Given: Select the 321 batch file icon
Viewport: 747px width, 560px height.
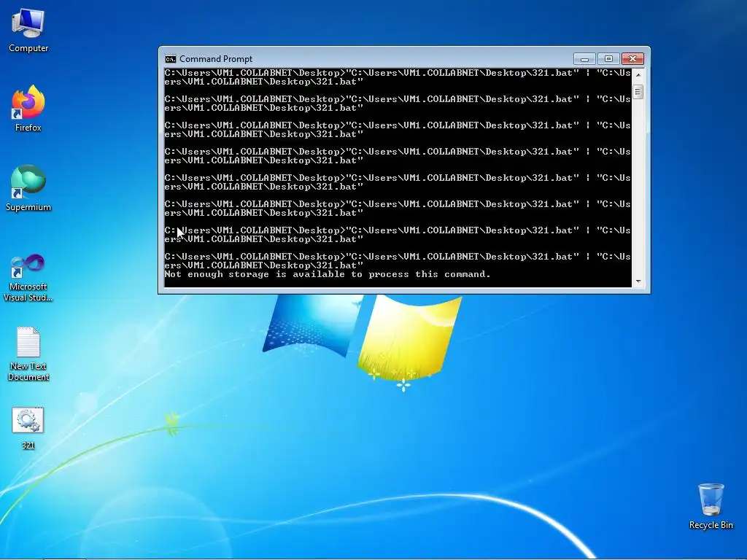Looking at the screenshot, I should [x=28, y=427].
